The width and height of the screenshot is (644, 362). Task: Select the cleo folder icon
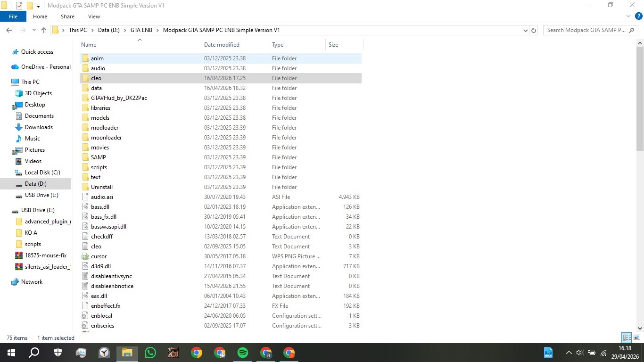(x=85, y=78)
